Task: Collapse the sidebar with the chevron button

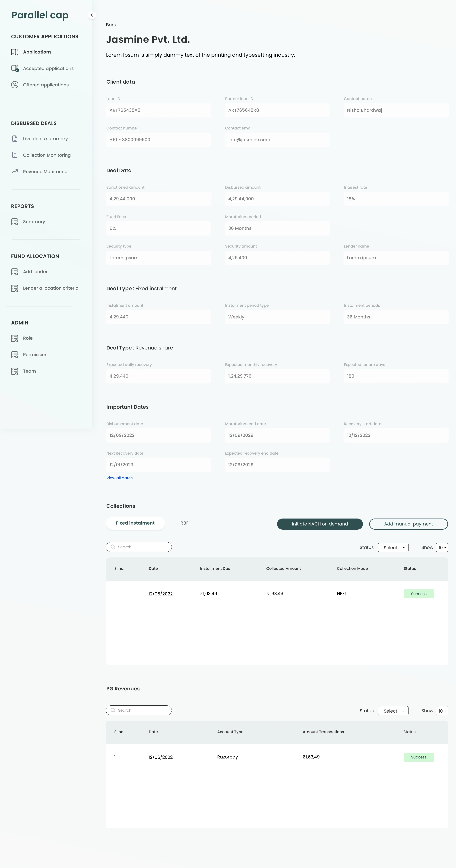Action: [92, 15]
